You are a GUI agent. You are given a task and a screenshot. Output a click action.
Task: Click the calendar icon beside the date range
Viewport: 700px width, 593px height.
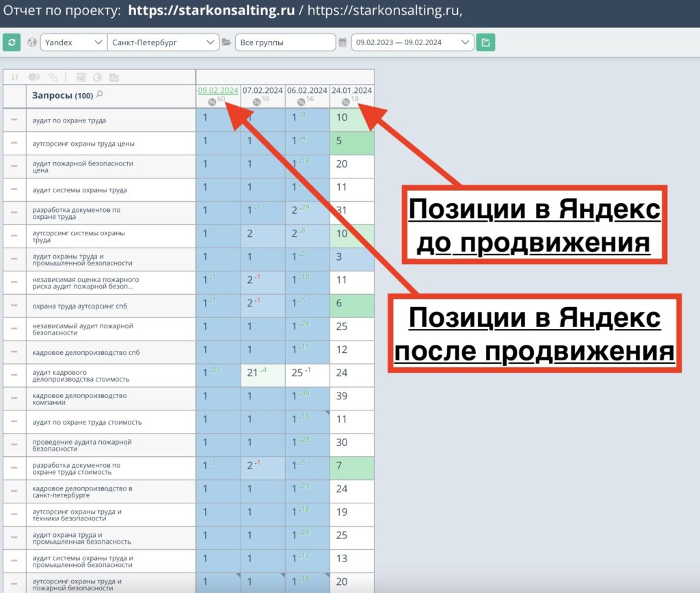pyautogui.click(x=342, y=42)
